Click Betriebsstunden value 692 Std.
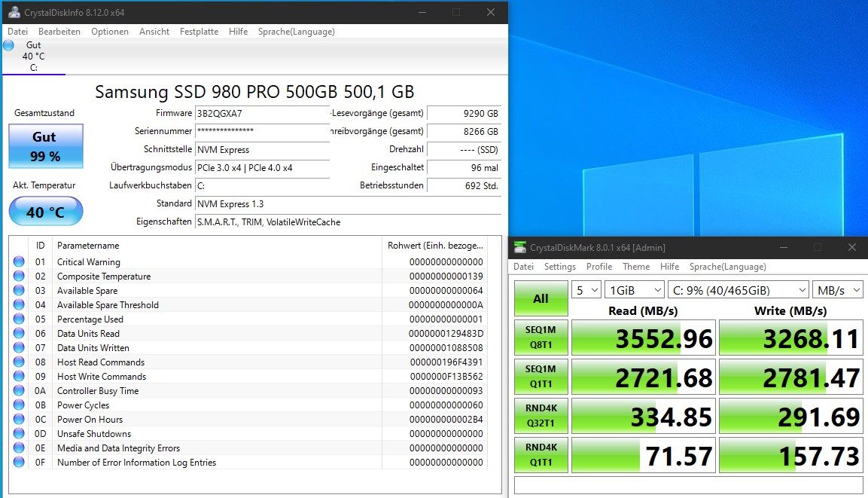The height and width of the screenshot is (498, 868). point(464,185)
